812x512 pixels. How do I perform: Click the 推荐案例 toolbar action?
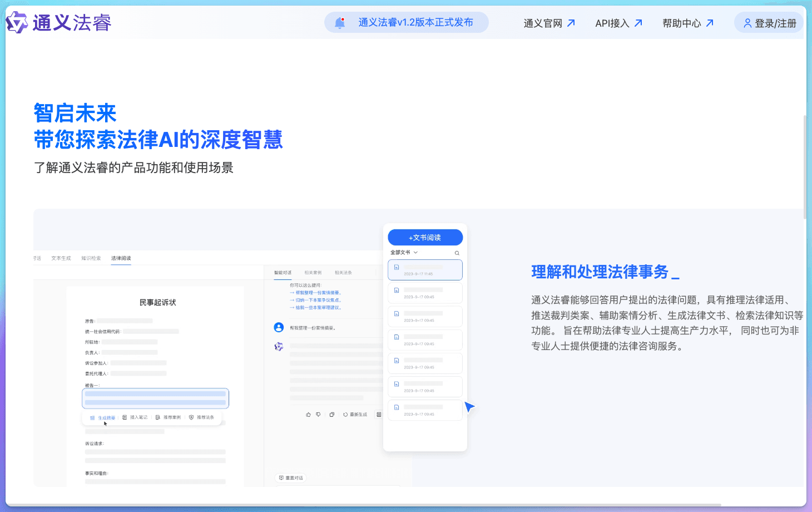[169, 417]
